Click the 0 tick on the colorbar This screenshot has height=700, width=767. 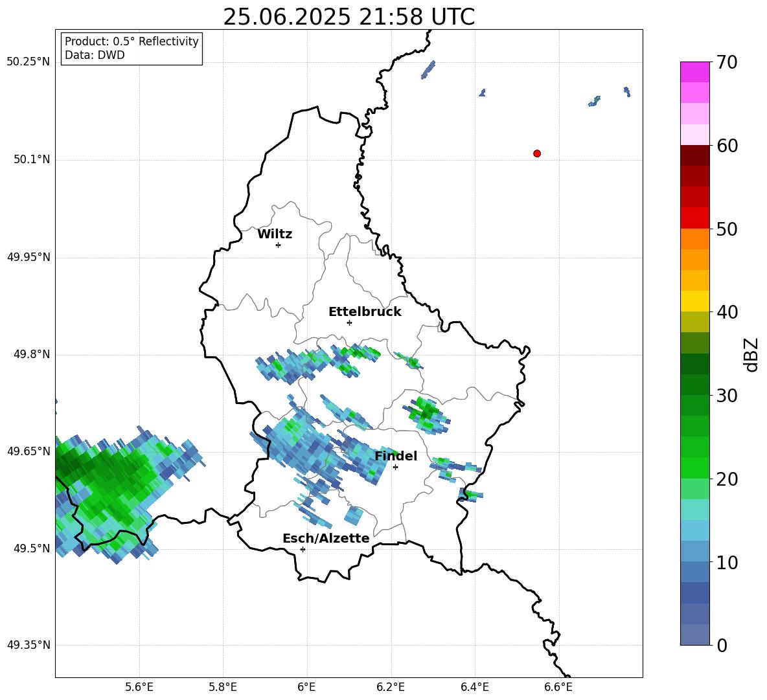[722, 646]
